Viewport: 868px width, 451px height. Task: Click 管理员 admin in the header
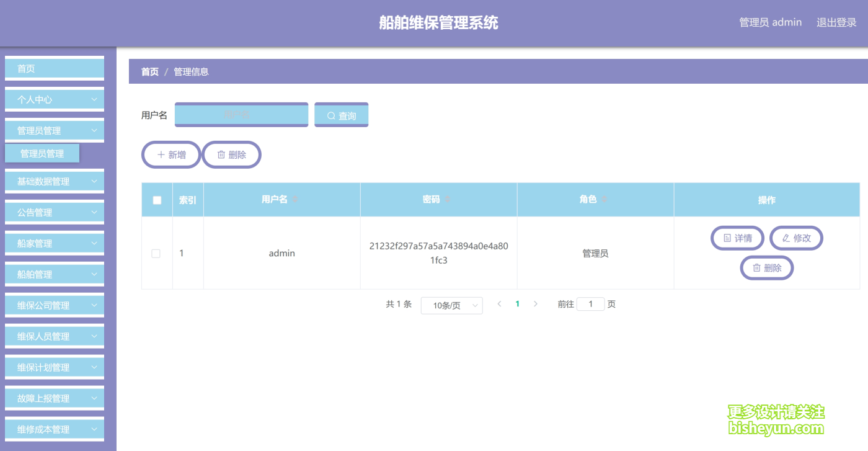coord(770,22)
